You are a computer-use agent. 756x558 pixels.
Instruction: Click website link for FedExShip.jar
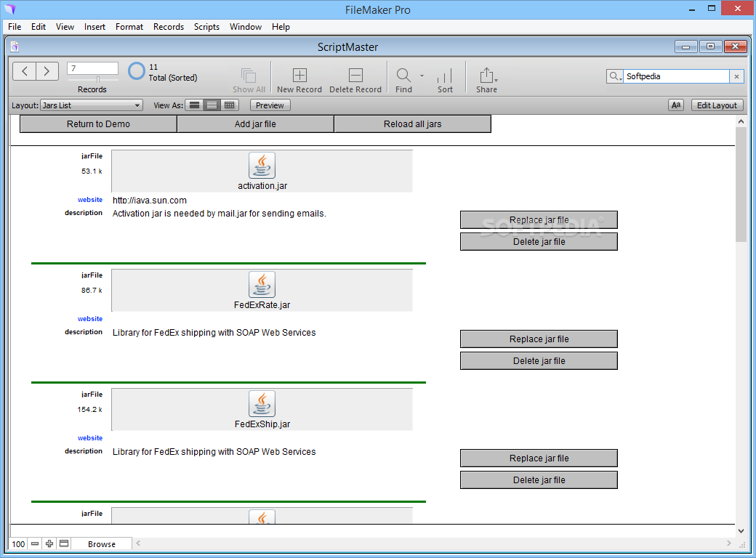coord(90,437)
